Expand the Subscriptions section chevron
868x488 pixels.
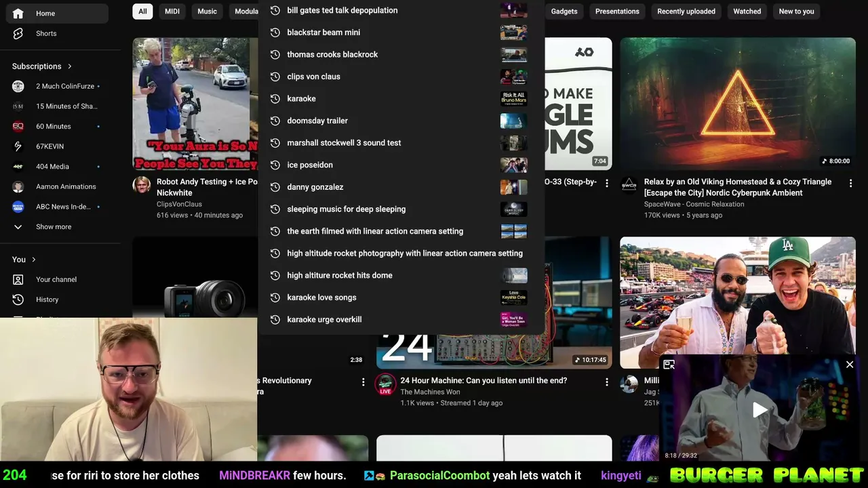tap(69, 66)
